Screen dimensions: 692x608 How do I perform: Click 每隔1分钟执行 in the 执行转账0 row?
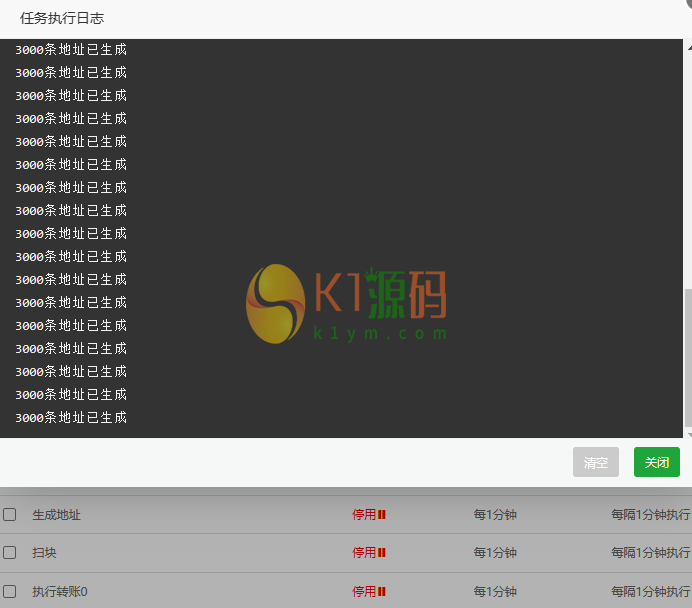[651, 591]
